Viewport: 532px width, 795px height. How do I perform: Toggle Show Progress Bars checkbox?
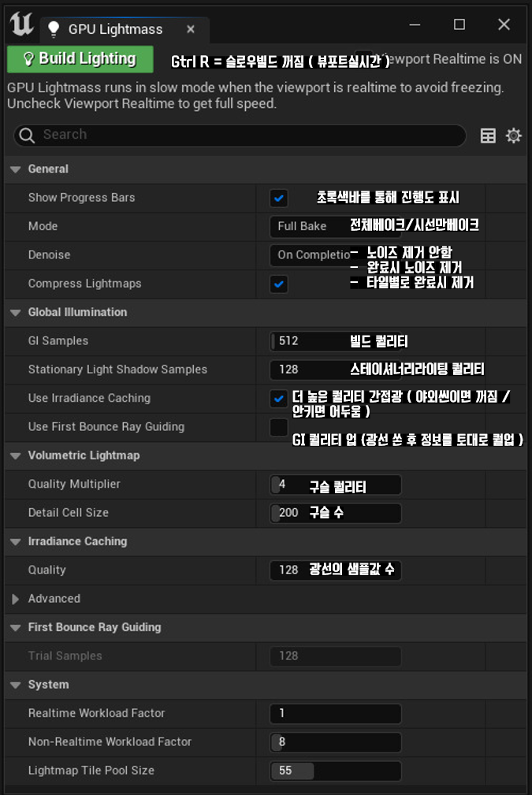click(x=278, y=199)
